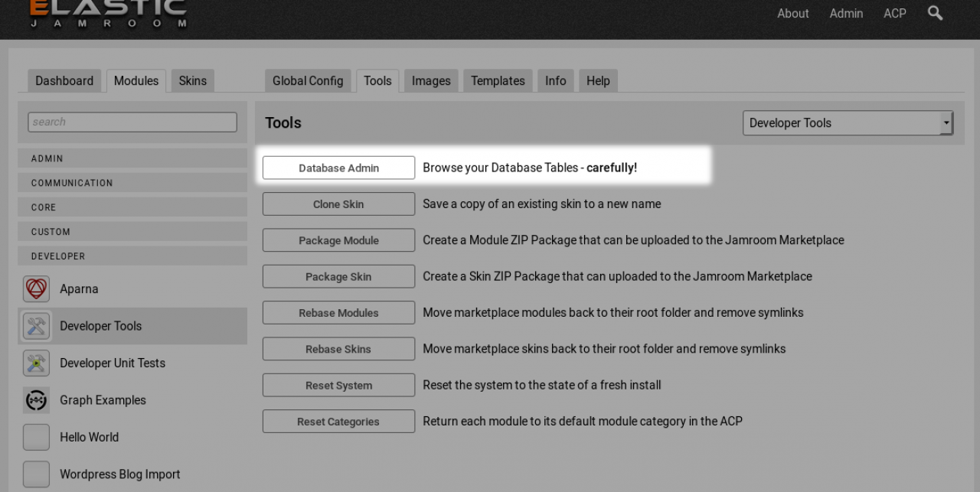This screenshot has width=980, height=492.
Task: Click the Package Skin button
Action: (x=338, y=276)
